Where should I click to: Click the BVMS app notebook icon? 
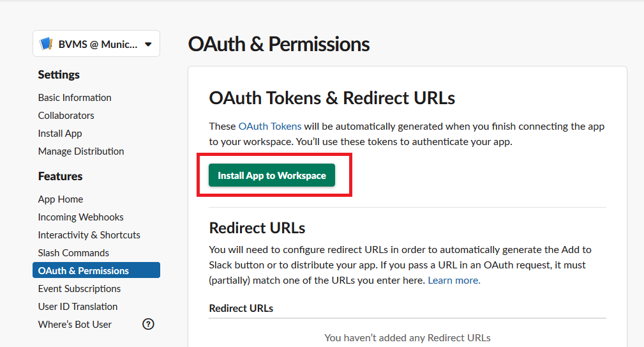(x=47, y=44)
